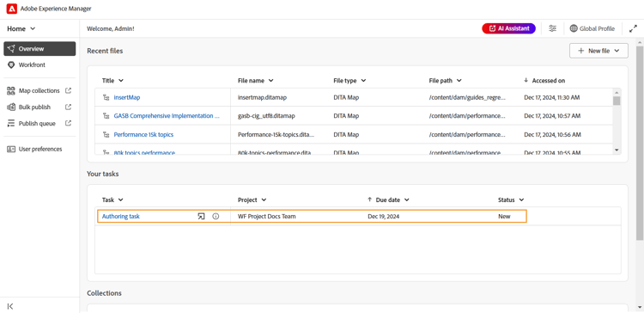Viewport: 644px width, 313px height.
Task: Click main page scrollbar up arrow
Action: tap(640, 43)
